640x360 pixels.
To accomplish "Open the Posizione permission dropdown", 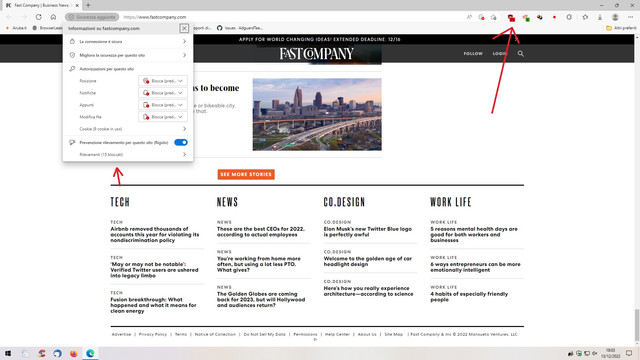I will (x=163, y=81).
